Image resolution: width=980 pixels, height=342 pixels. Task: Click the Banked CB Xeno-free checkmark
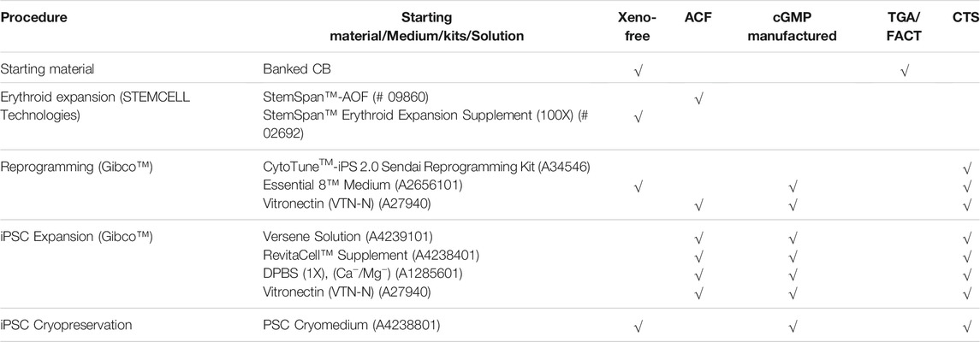[x=638, y=70]
